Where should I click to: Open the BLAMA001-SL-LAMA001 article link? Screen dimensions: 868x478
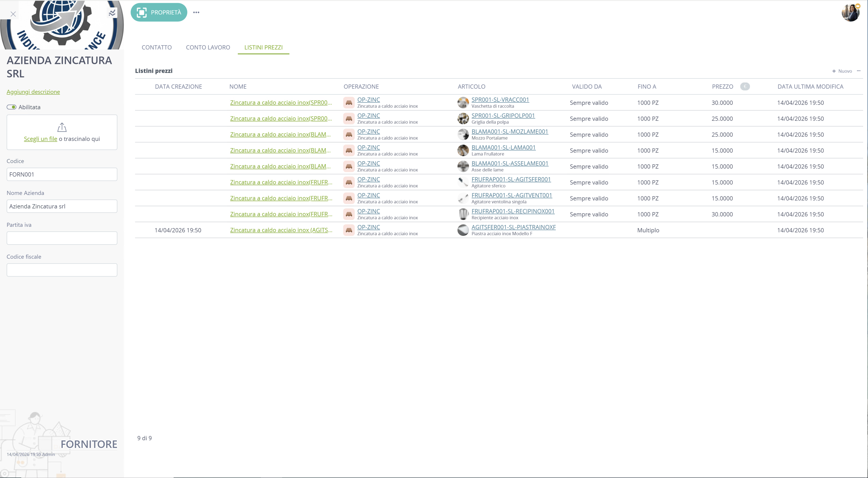click(x=503, y=147)
